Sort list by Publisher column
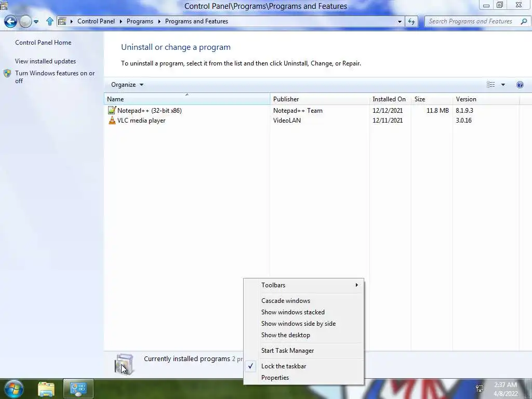Image resolution: width=532 pixels, height=399 pixels. point(320,99)
